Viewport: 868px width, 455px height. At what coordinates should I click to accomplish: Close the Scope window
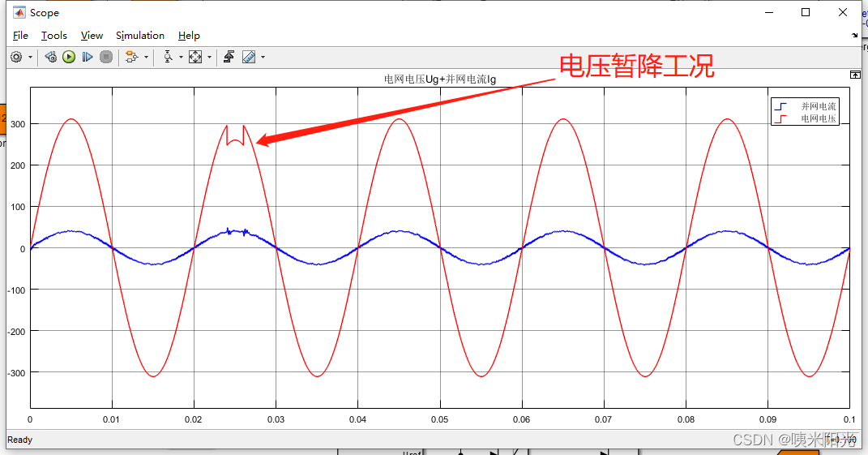(x=843, y=12)
